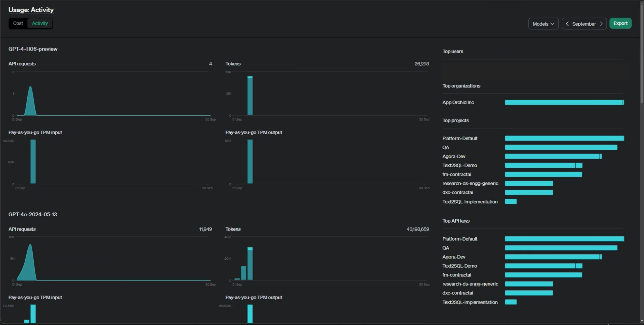Go to previous month with left chevron
Image resolution: width=644 pixels, height=325 pixels.
567,24
